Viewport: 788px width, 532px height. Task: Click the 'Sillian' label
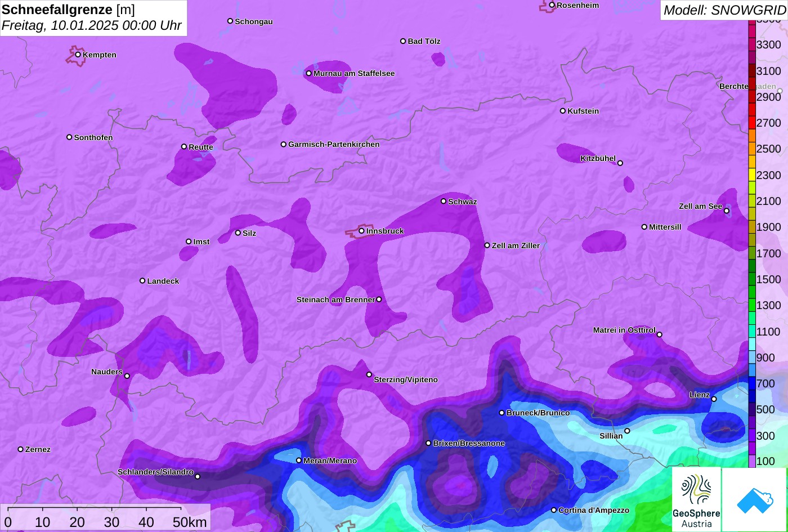611,436
